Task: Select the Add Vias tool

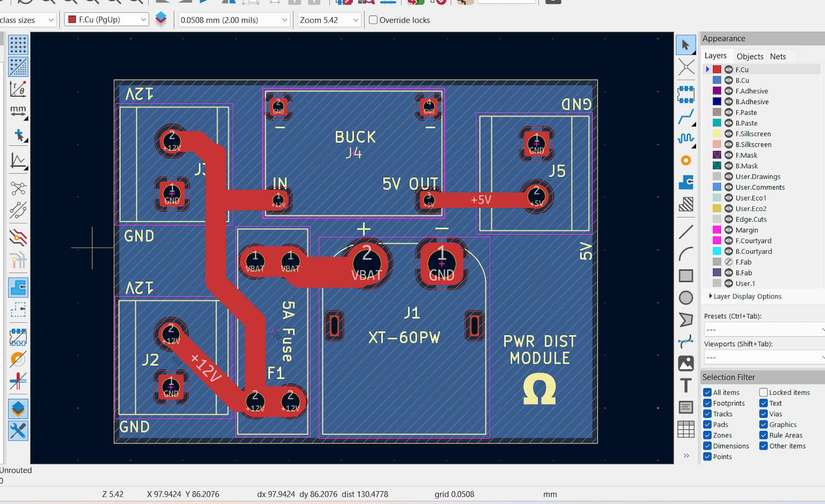Action: pyautogui.click(x=686, y=160)
